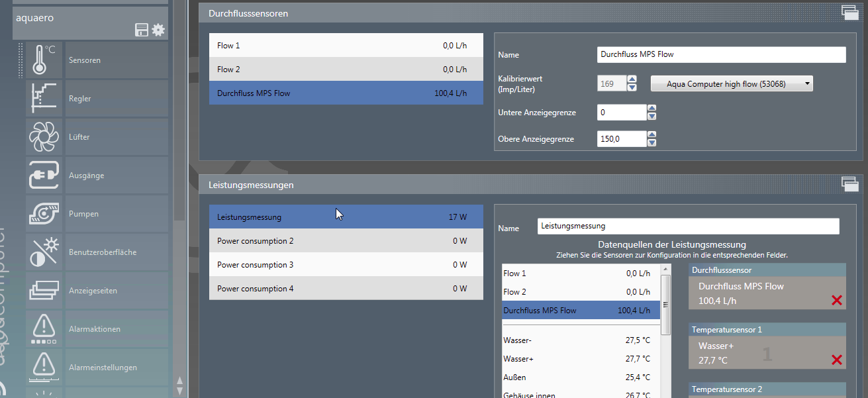Click the Alarmeinstellungen warning icon
The image size is (868, 398).
point(44,367)
